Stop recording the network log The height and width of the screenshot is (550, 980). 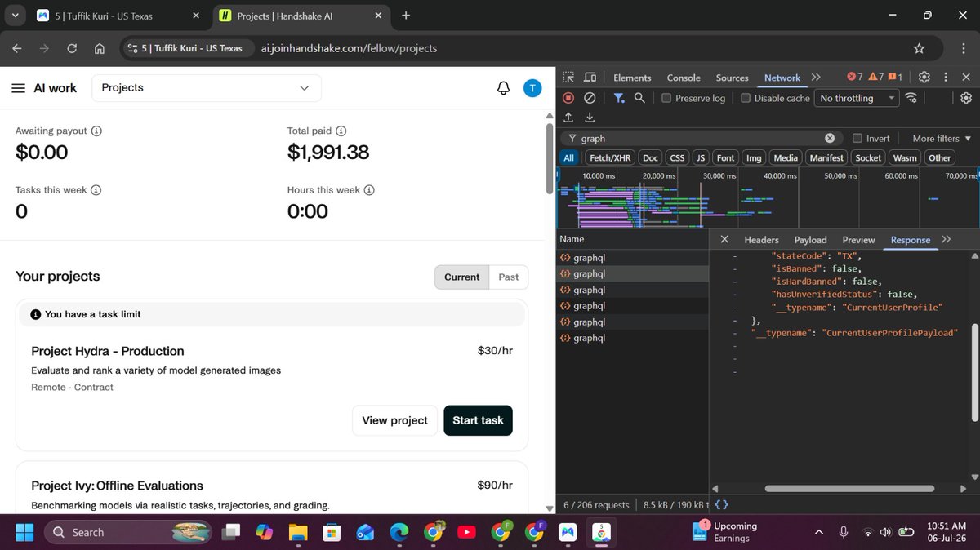point(569,98)
